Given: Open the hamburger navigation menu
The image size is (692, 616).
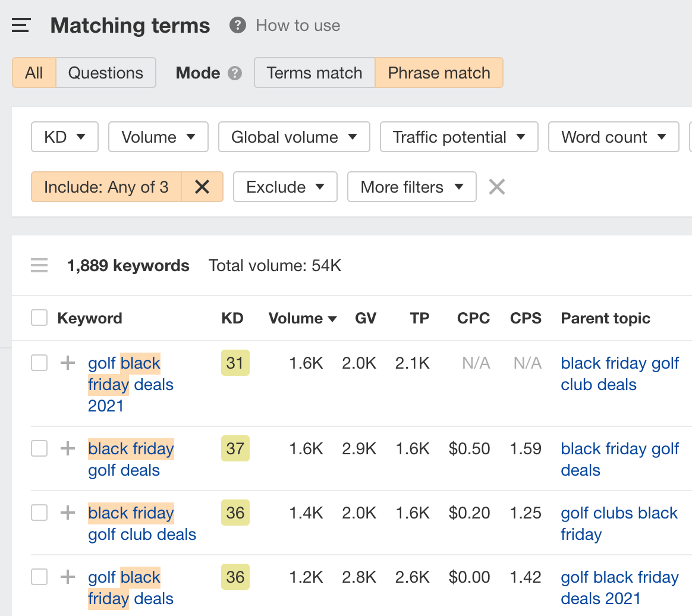Looking at the screenshot, I should [21, 26].
